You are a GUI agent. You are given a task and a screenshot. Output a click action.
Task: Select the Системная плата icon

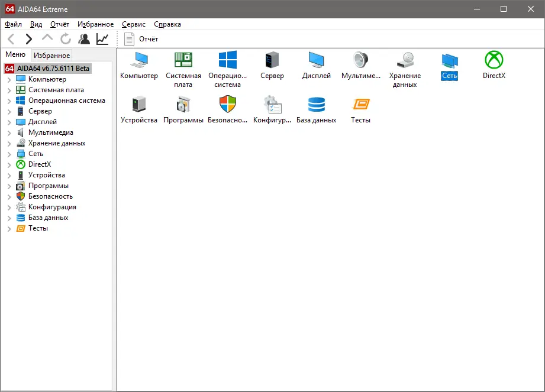click(x=183, y=62)
